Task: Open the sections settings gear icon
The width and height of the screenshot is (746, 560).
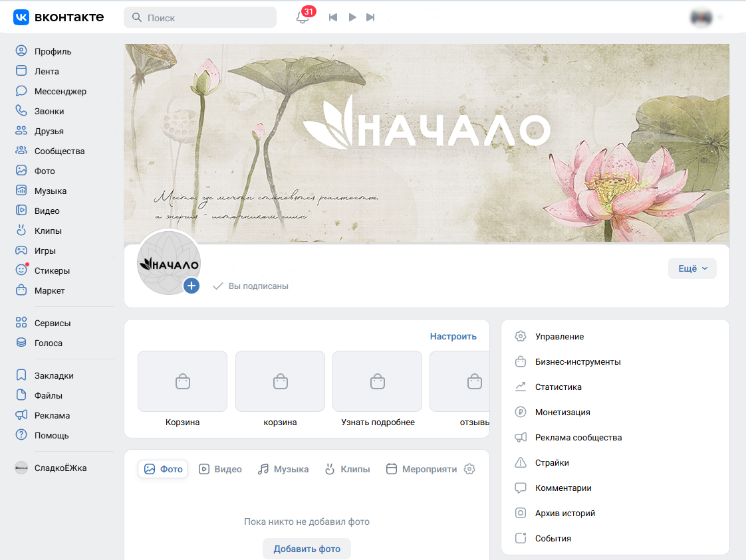Action: [469, 469]
